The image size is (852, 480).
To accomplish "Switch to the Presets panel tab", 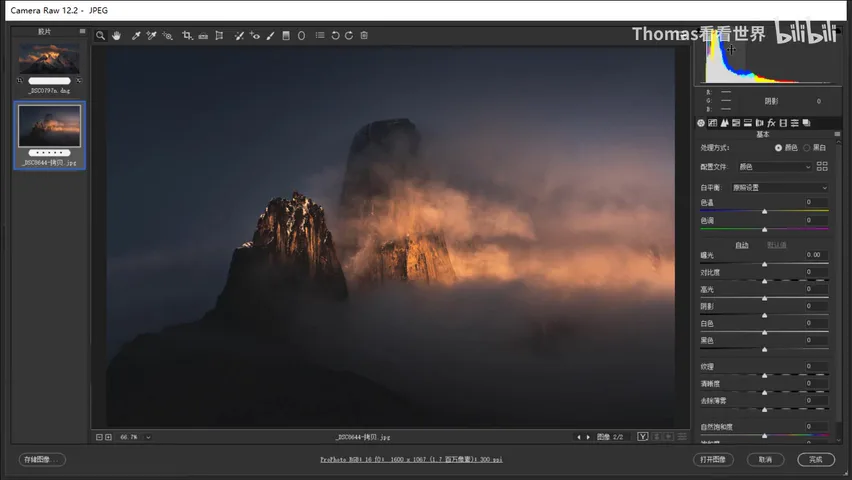I will [x=794, y=123].
